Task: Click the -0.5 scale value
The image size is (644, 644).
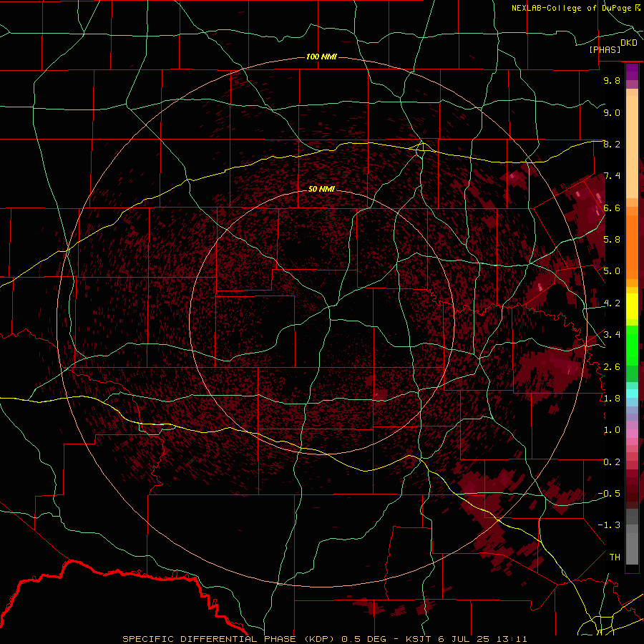Action: tap(609, 494)
